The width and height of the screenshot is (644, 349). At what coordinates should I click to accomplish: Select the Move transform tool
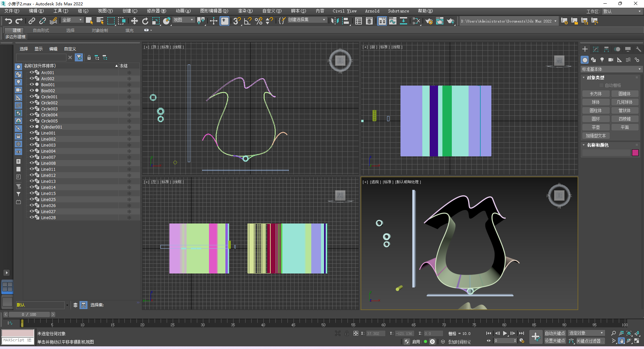click(x=134, y=21)
